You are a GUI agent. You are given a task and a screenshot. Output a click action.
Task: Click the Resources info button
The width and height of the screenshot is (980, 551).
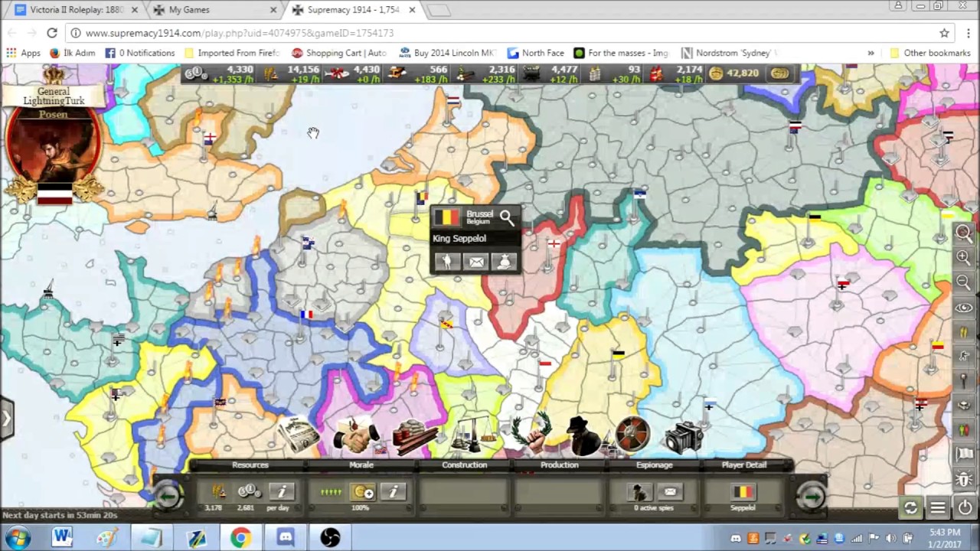(x=281, y=492)
